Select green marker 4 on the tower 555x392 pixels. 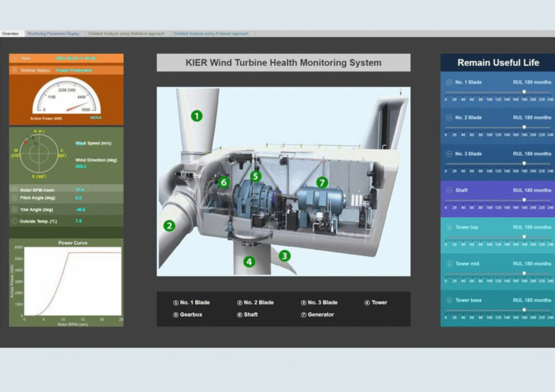click(249, 262)
